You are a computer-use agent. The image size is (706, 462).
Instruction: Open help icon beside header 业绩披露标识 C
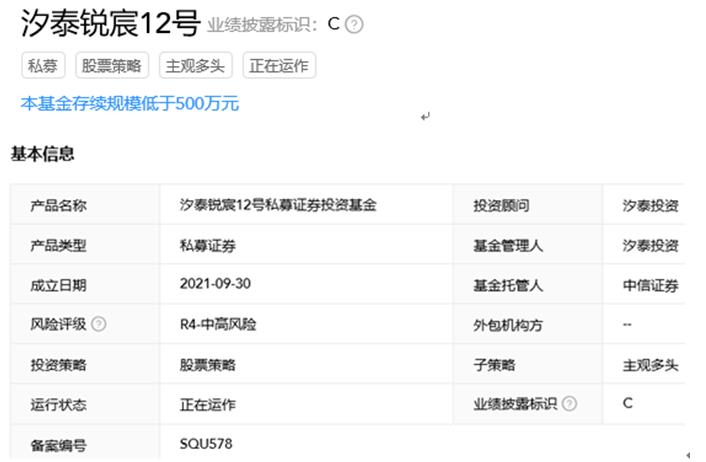point(354,24)
